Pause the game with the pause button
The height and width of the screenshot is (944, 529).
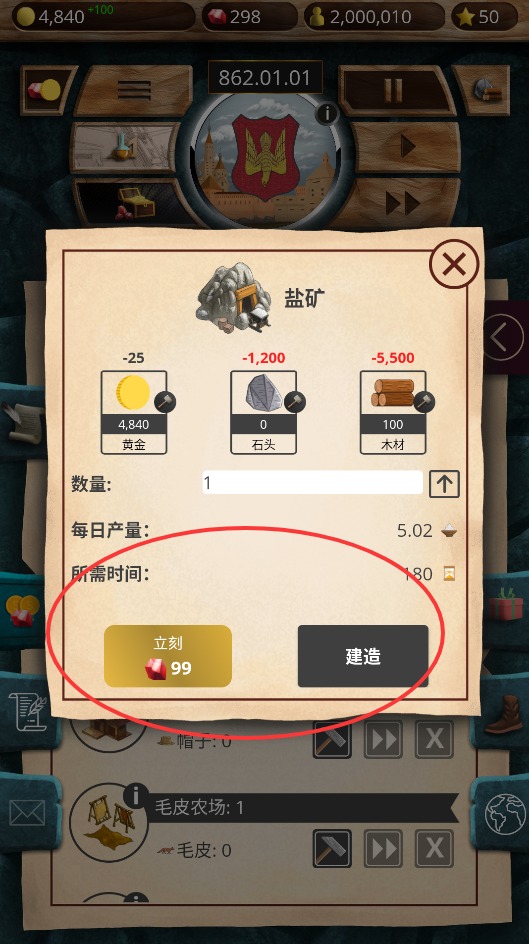(394, 90)
